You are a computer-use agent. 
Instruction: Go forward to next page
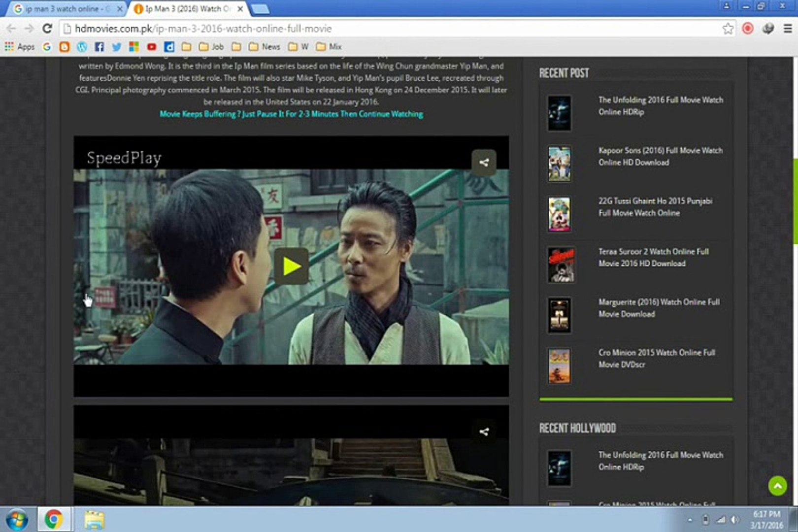[x=29, y=29]
